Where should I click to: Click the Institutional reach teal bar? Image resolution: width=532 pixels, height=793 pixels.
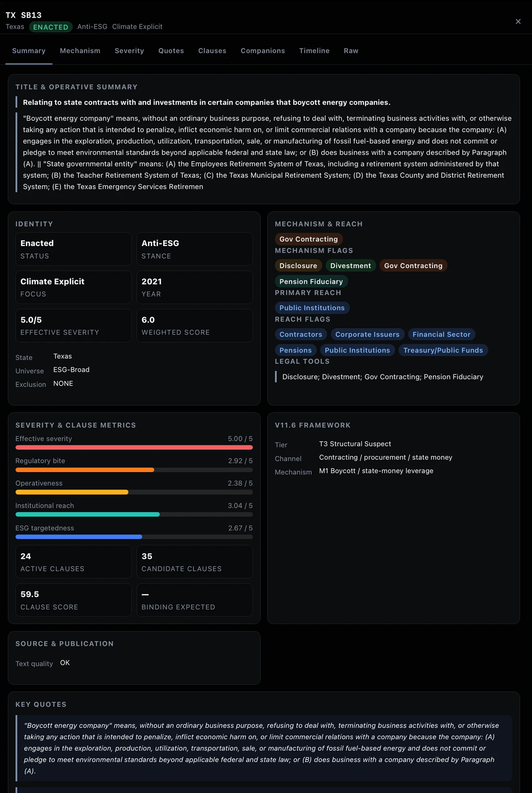tap(88, 515)
